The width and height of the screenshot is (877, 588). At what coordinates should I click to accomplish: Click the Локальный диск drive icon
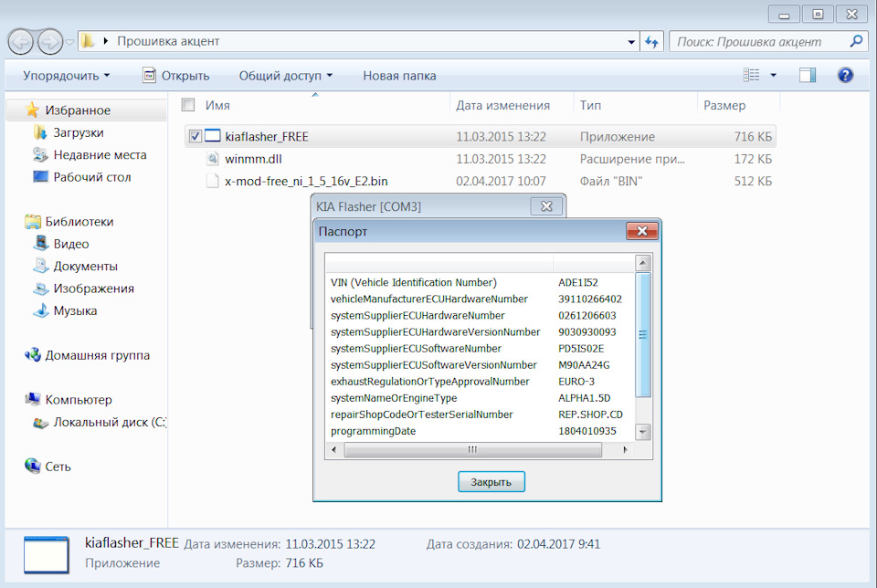pos(41,423)
